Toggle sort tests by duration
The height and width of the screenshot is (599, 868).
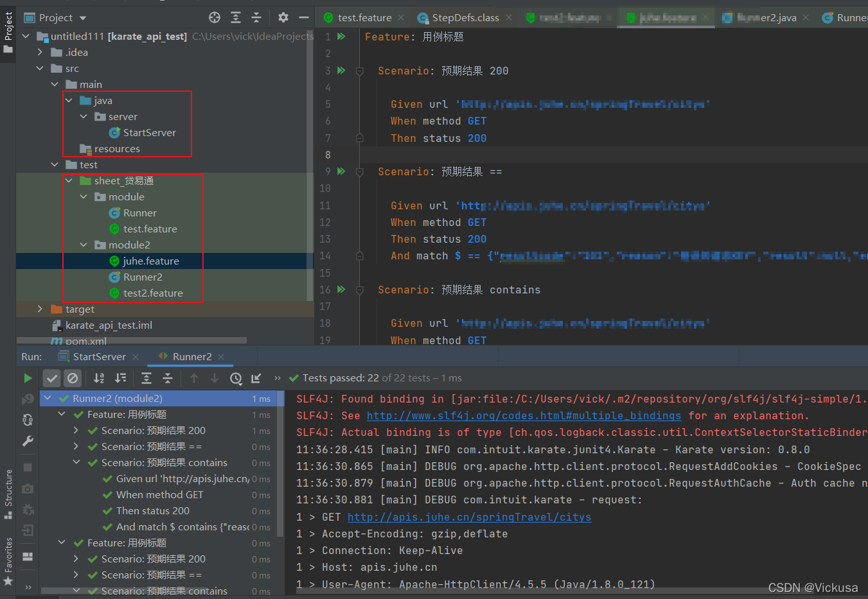[x=120, y=378]
